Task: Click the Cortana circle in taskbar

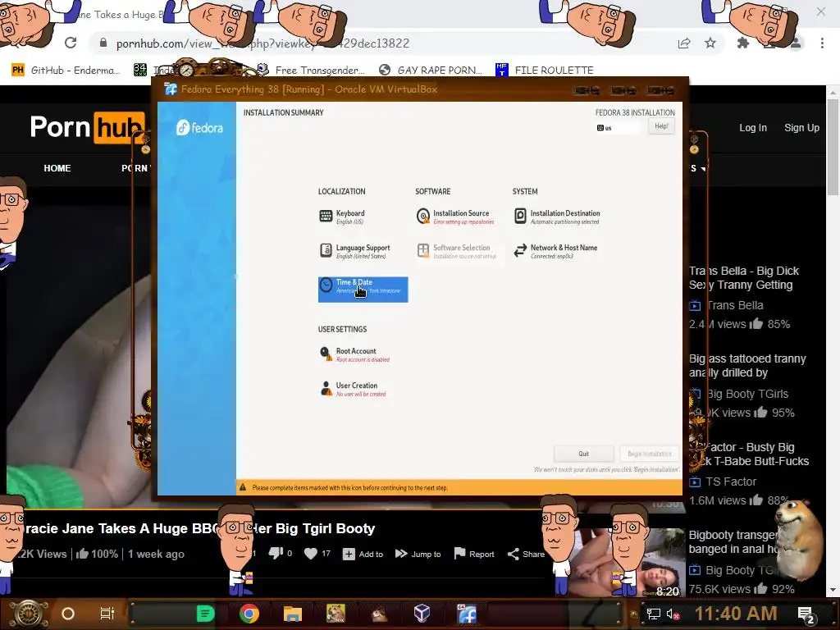Action: pyautogui.click(x=68, y=614)
